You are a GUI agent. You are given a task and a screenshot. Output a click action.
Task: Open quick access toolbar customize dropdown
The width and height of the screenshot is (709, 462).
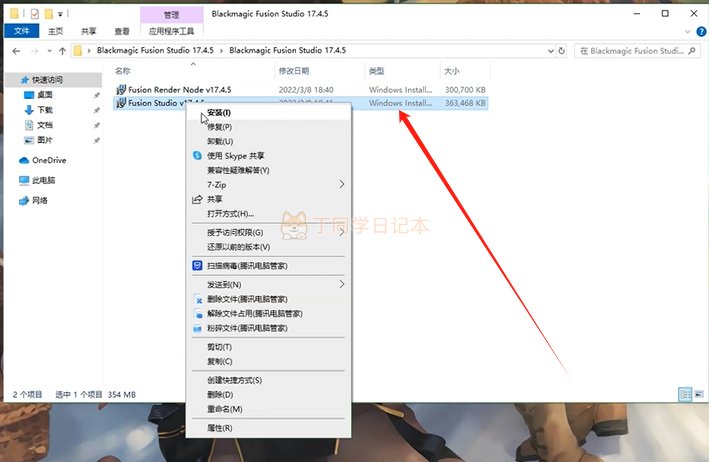(x=60, y=14)
